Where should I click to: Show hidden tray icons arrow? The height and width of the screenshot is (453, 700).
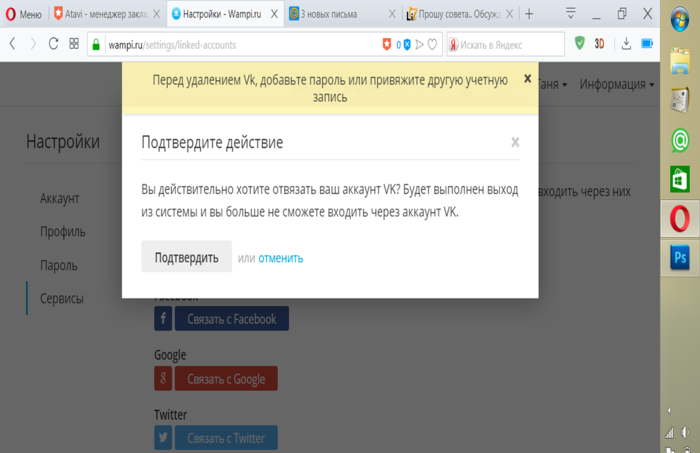pyautogui.click(x=669, y=411)
